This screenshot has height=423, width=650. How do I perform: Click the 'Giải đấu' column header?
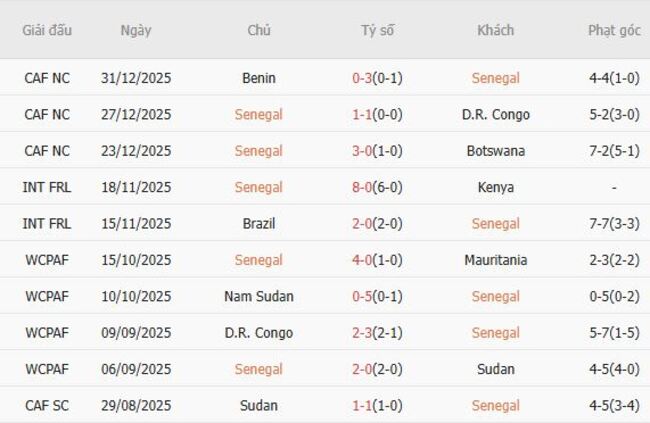point(47,30)
